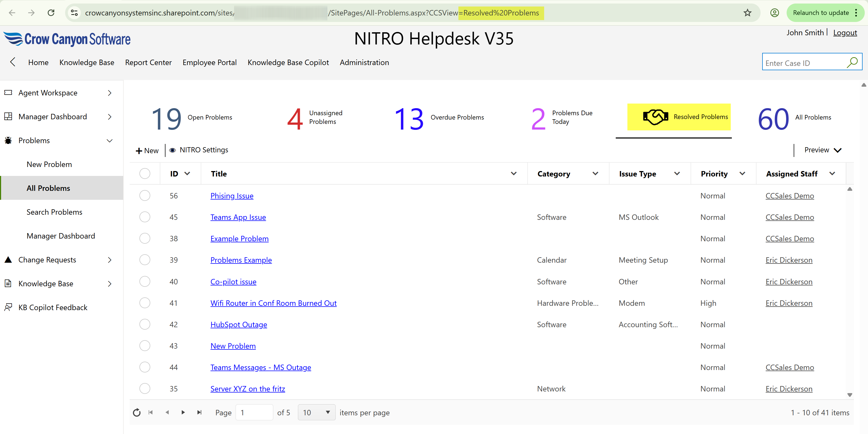The width and height of the screenshot is (868, 434).
Task: Open the items per page dropdown
Action: click(x=316, y=412)
